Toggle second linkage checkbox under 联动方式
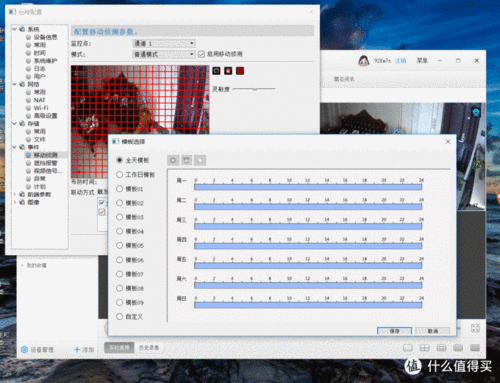500x383 pixels. tap(102, 212)
